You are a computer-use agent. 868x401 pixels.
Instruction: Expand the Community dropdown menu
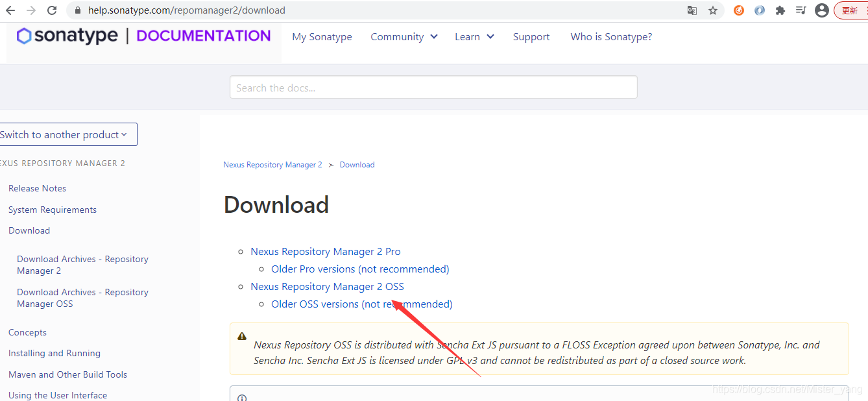point(404,37)
